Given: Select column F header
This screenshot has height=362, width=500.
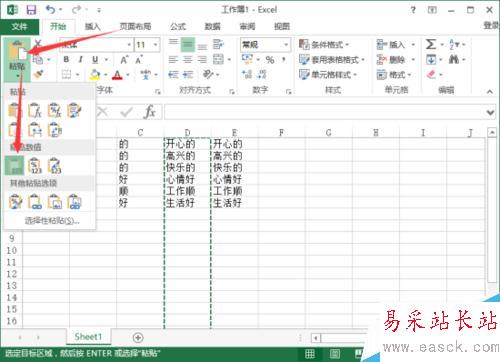Looking at the screenshot, I should click(281, 133).
